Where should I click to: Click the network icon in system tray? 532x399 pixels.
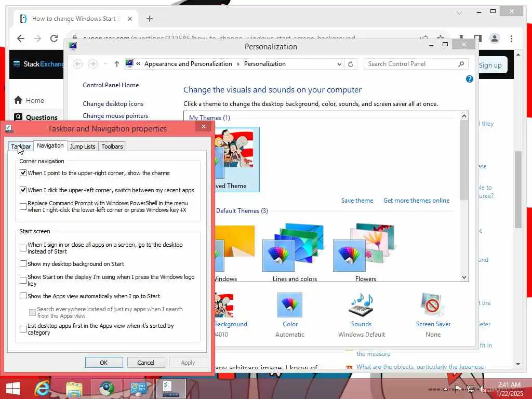pos(471,389)
